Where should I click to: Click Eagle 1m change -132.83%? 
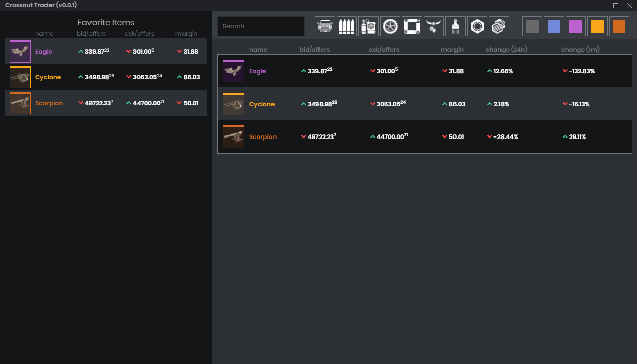(x=579, y=71)
